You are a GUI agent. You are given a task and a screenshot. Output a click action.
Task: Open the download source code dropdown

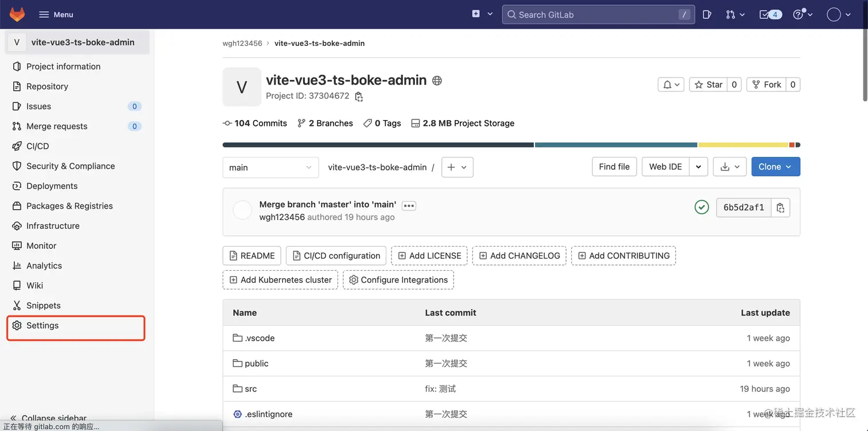click(730, 167)
